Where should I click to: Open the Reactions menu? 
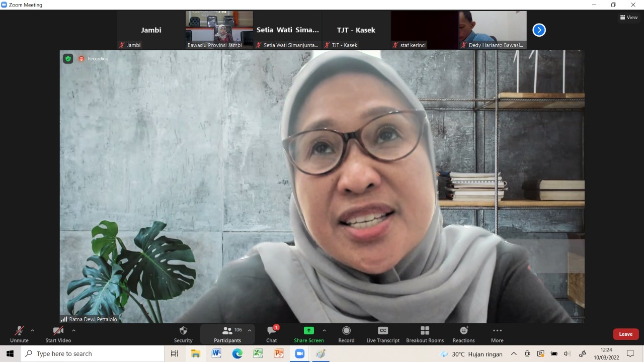click(x=463, y=334)
